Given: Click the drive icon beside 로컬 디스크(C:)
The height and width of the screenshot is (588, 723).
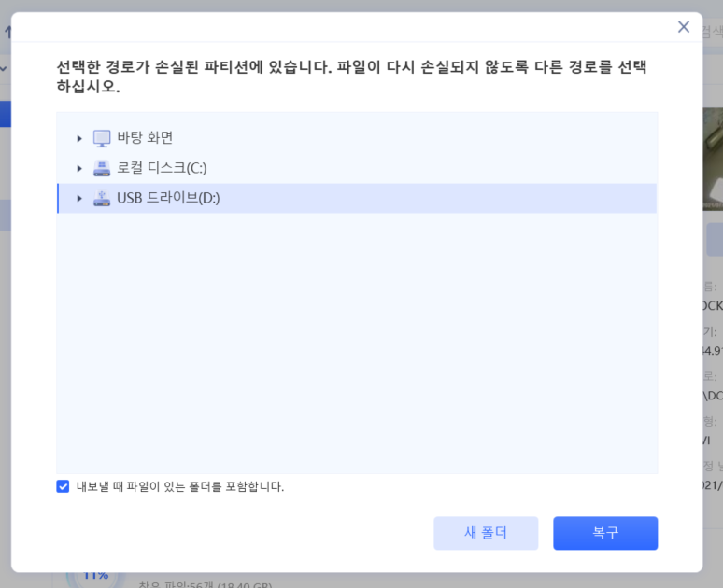Looking at the screenshot, I should pyautogui.click(x=102, y=168).
